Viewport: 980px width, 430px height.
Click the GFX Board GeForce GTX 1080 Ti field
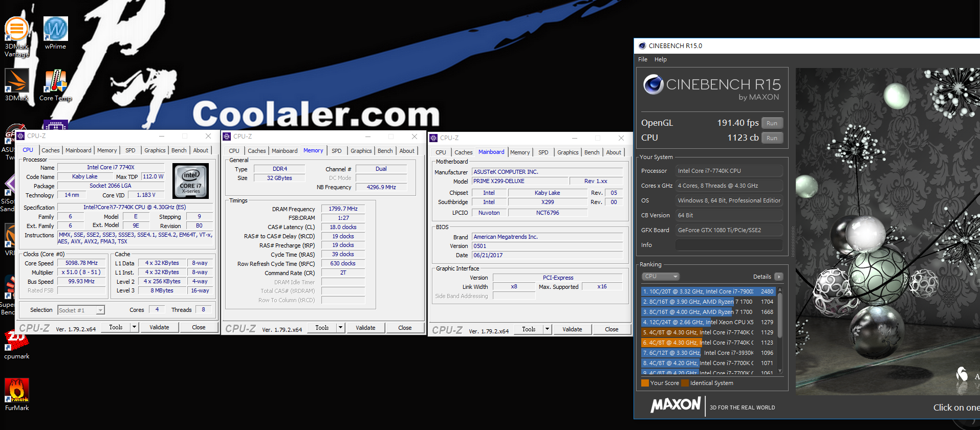[x=729, y=230]
